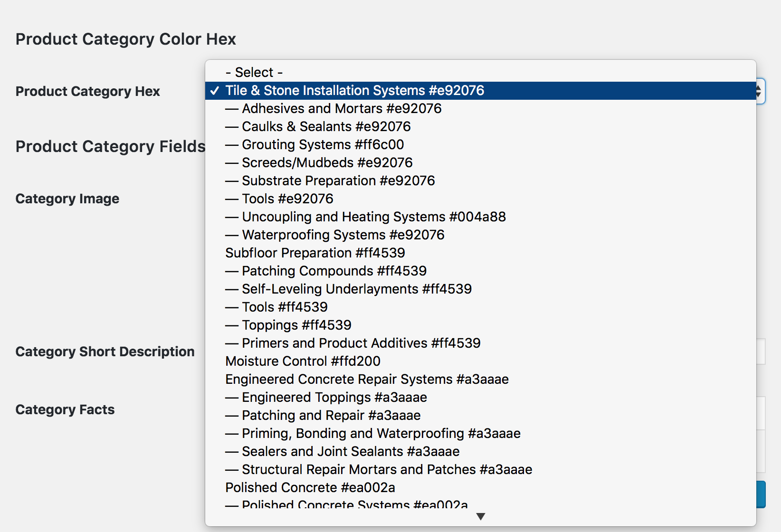Viewport: 781px width, 532px height.
Task: Choose Grouting Systems #ff6c00 option
Action: pos(480,144)
